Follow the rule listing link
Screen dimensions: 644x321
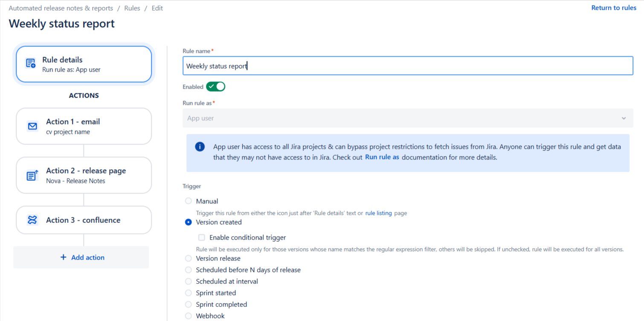[x=378, y=213]
